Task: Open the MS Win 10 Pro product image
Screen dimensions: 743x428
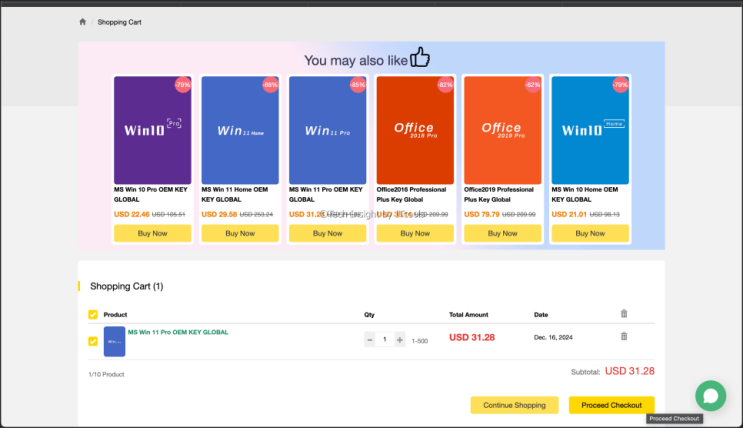Action: click(x=153, y=130)
